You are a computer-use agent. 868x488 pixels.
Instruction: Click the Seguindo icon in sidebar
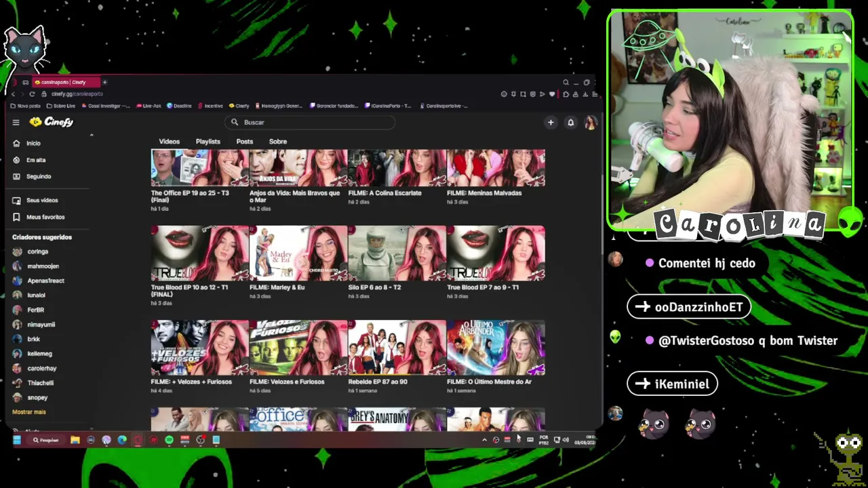(16, 176)
